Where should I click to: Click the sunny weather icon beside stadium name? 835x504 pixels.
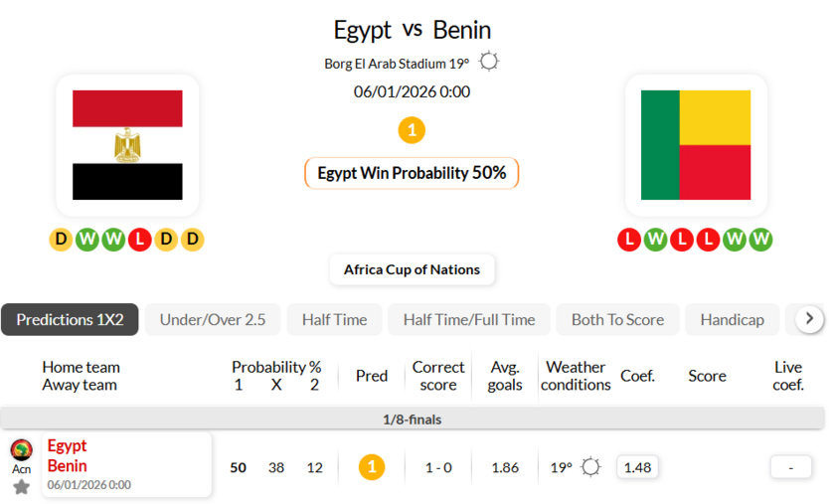[488, 63]
